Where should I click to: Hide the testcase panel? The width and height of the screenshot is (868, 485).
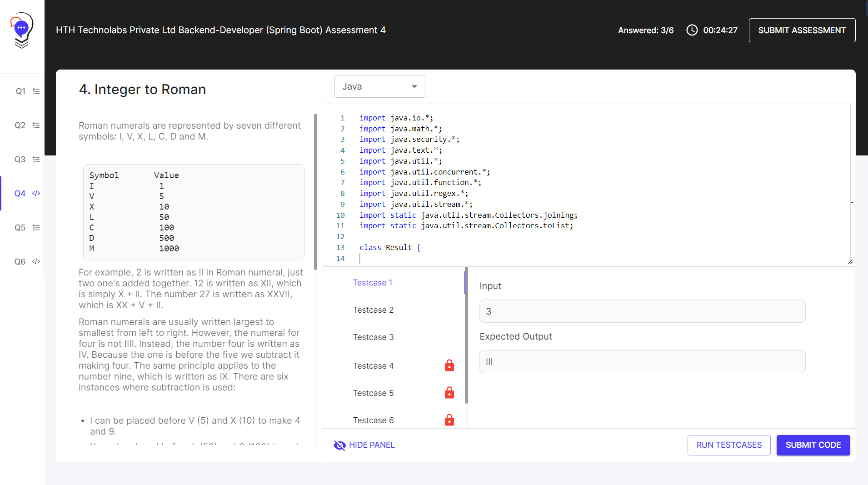point(364,445)
